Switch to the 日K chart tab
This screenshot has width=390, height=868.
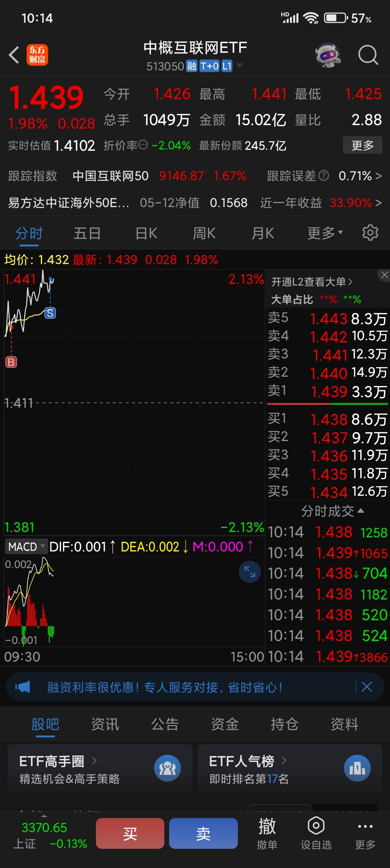146,233
